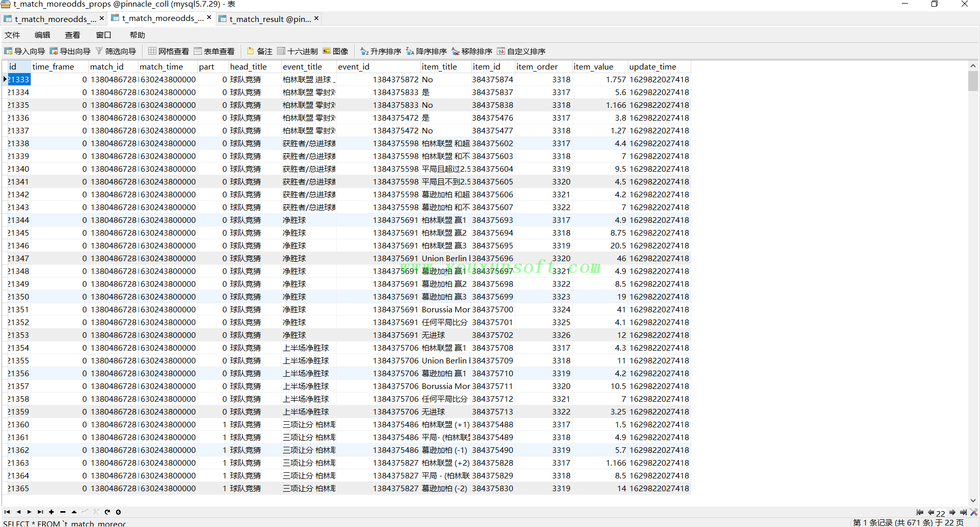This screenshot has width=980, height=527.
Task: Click the update_time column header
Action: point(659,66)
